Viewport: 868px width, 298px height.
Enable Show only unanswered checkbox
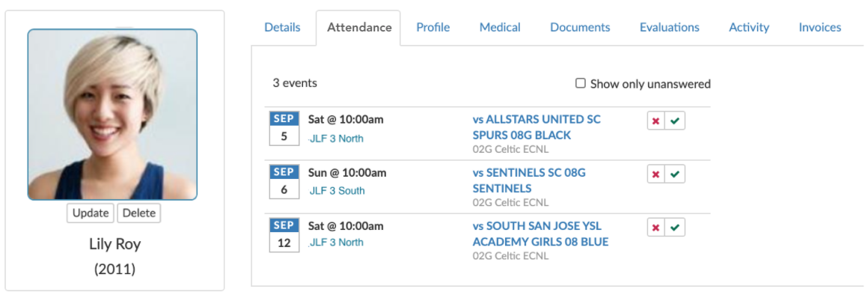point(580,84)
